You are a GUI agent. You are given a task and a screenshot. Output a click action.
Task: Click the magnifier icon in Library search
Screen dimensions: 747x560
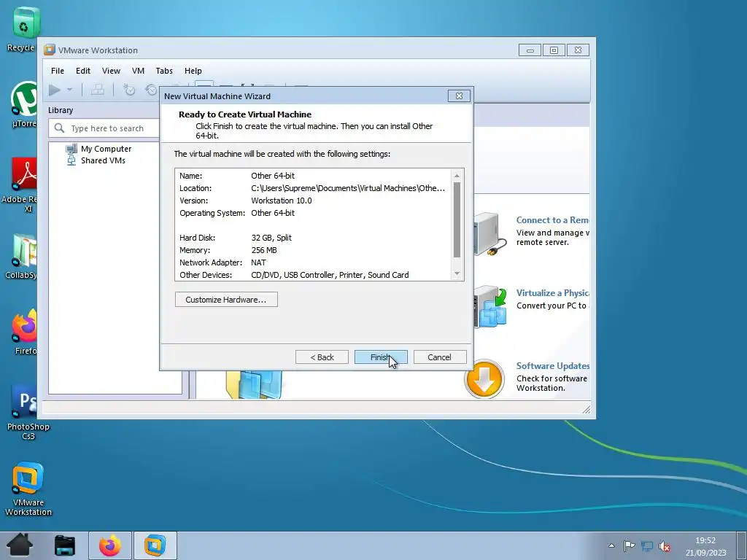tap(59, 128)
